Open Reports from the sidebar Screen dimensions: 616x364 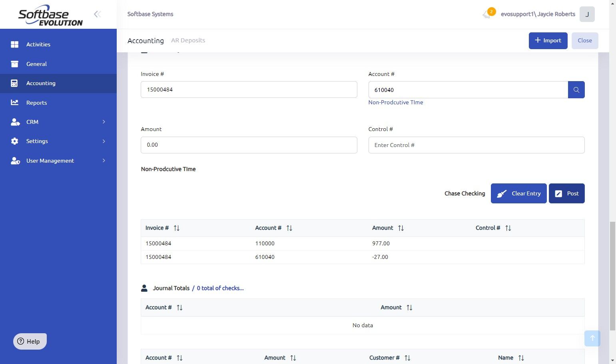pos(36,103)
